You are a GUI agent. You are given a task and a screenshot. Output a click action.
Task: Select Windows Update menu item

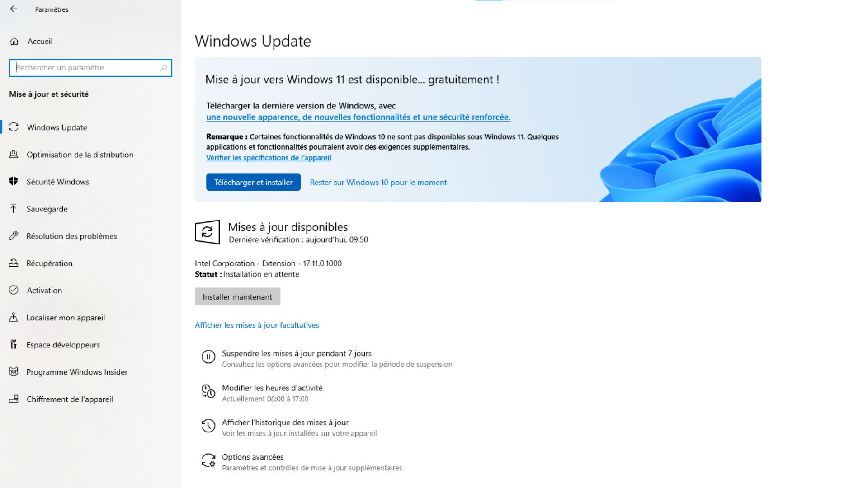click(57, 127)
